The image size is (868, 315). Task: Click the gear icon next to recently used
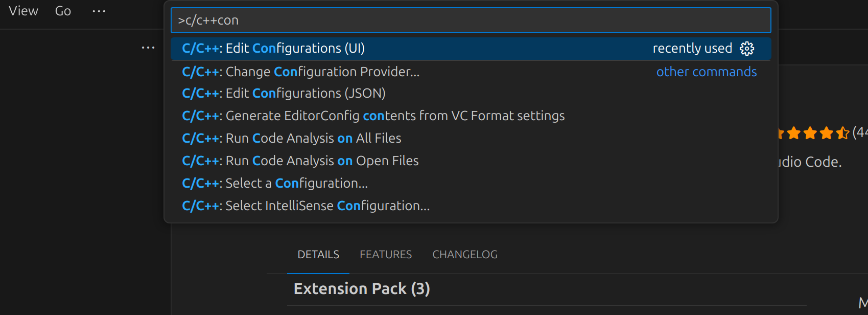coord(747,49)
